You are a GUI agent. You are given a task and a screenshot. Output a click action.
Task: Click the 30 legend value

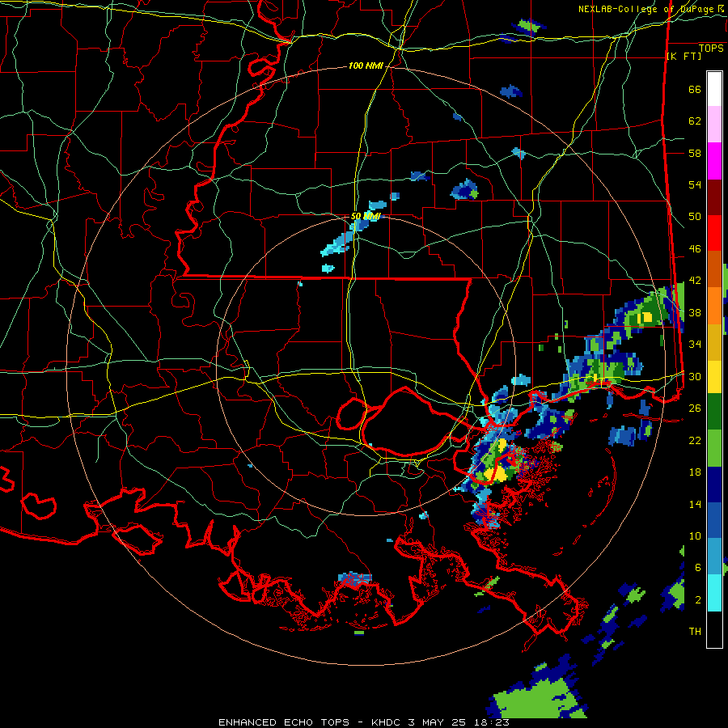695,376
